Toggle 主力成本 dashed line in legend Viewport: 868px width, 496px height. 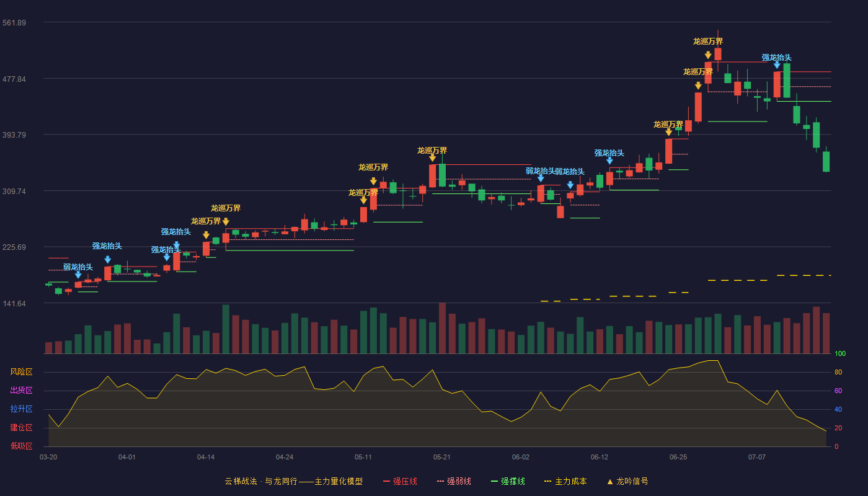pyautogui.click(x=565, y=481)
